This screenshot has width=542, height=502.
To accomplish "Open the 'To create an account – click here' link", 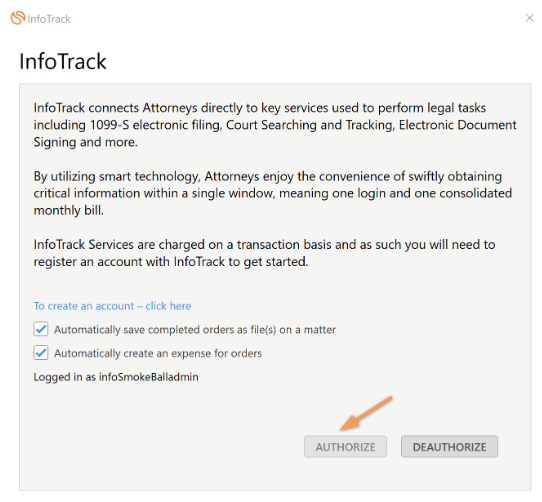I will (112, 306).
